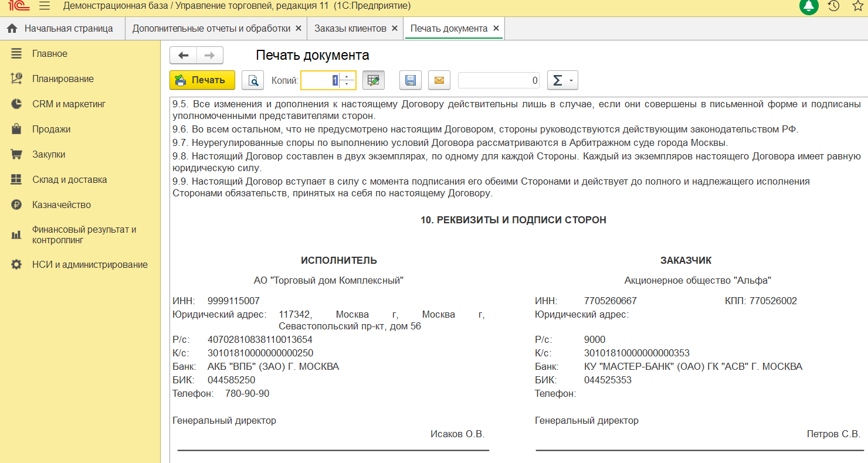
Task: Open the Склад и доставка section
Action: click(69, 179)
